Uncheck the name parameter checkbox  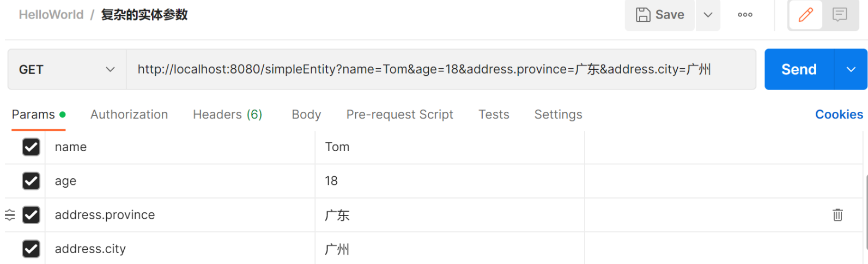(31, 147)
